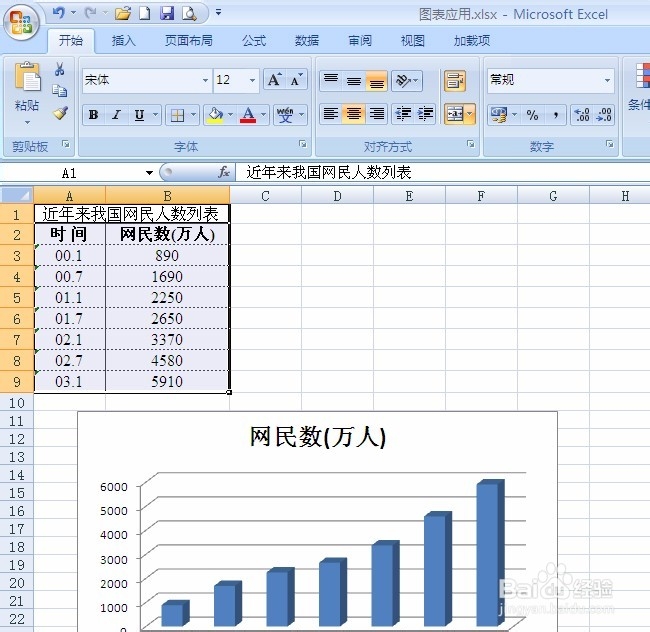Open the font size dropdown
Viewport: 650px width, 632px height.
252,80
